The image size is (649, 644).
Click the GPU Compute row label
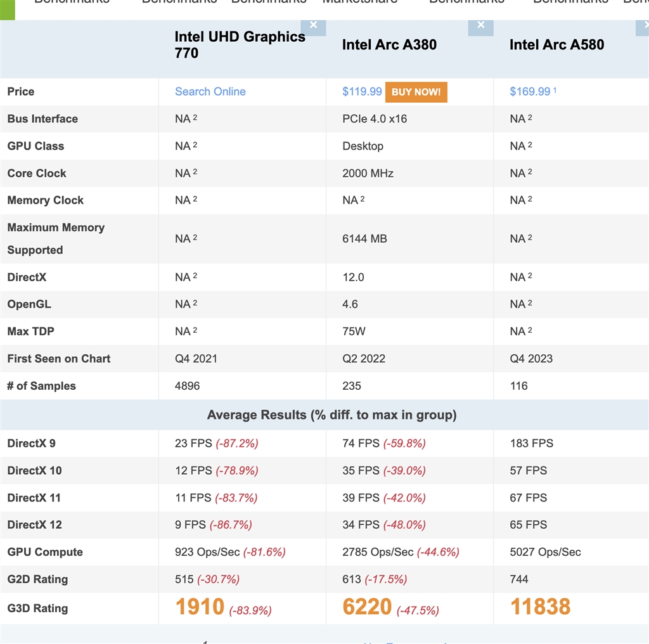click(x=45, y=552)
